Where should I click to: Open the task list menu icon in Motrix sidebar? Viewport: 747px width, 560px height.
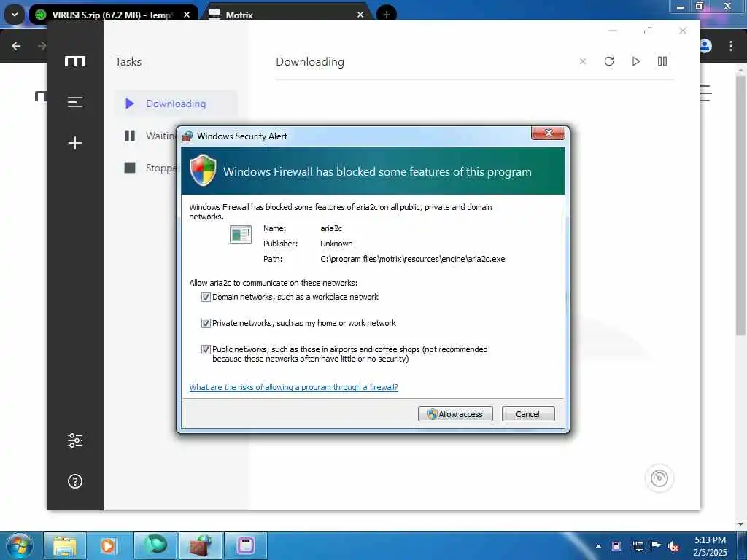75,102
